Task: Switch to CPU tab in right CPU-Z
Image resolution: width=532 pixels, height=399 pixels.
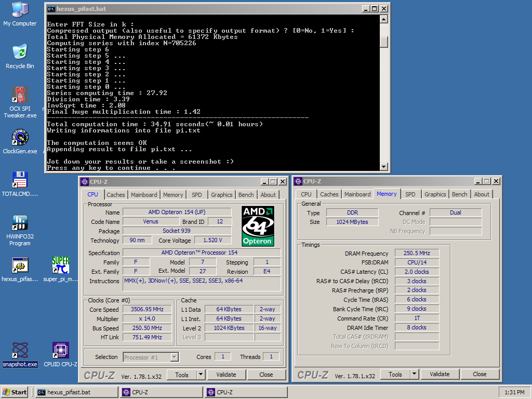Action: click(x=306, y=194)
